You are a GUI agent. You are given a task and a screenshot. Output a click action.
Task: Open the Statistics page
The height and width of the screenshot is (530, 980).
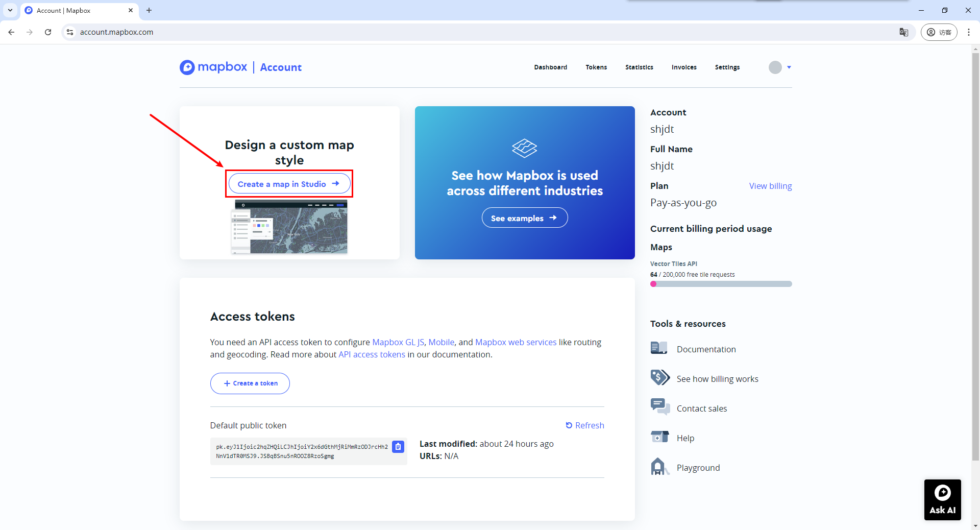pos(639,67)
